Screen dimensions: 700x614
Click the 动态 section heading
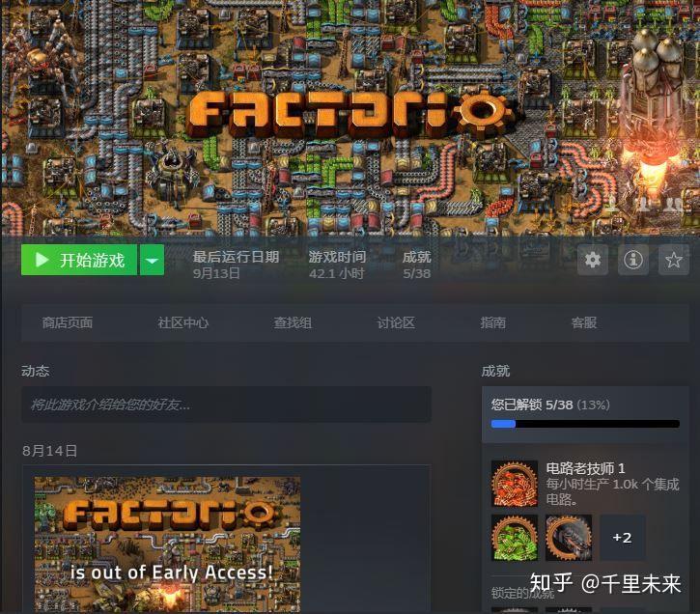click(36, 371)
